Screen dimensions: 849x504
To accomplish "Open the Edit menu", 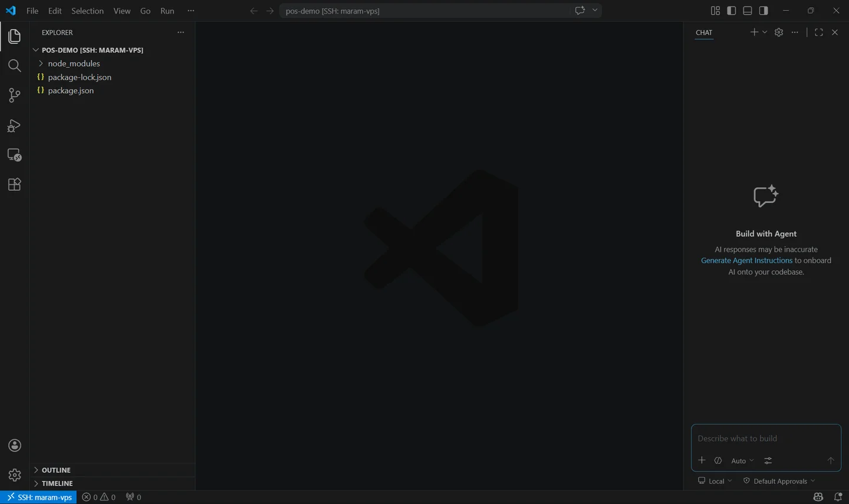I will point(55,11).
